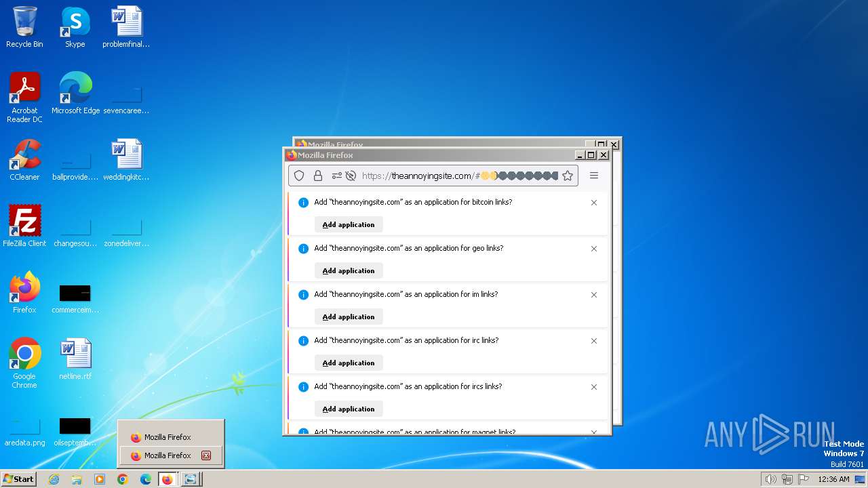Viewport: 868px width, 488px height.
Task: Add application for geo links
Action: (349, 270)
